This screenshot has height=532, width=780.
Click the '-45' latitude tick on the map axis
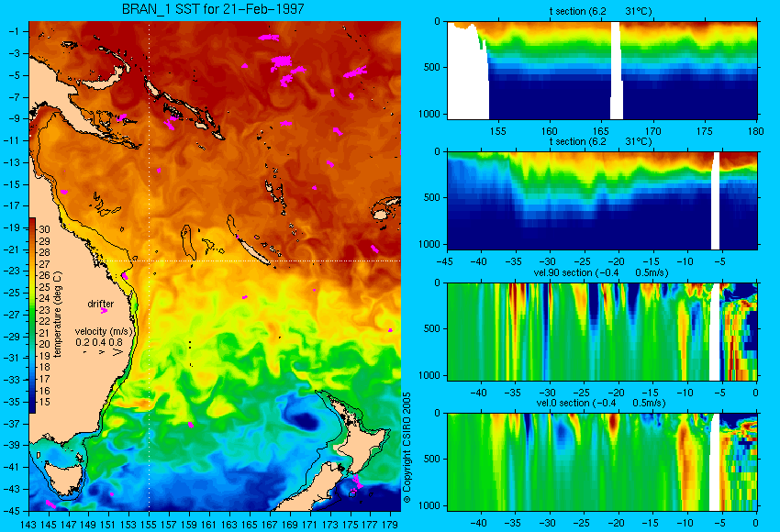[x=12, y=511]
